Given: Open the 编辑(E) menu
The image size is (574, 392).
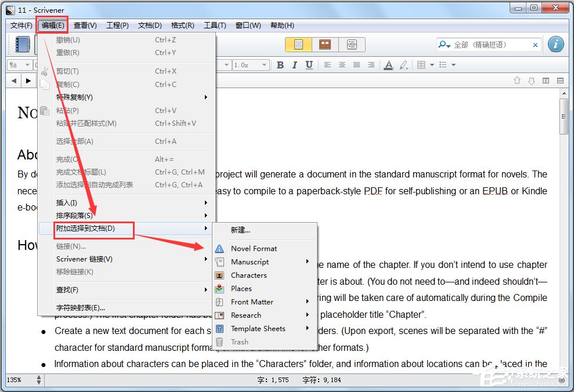Looking at the screenshot, I should (53, 26).
